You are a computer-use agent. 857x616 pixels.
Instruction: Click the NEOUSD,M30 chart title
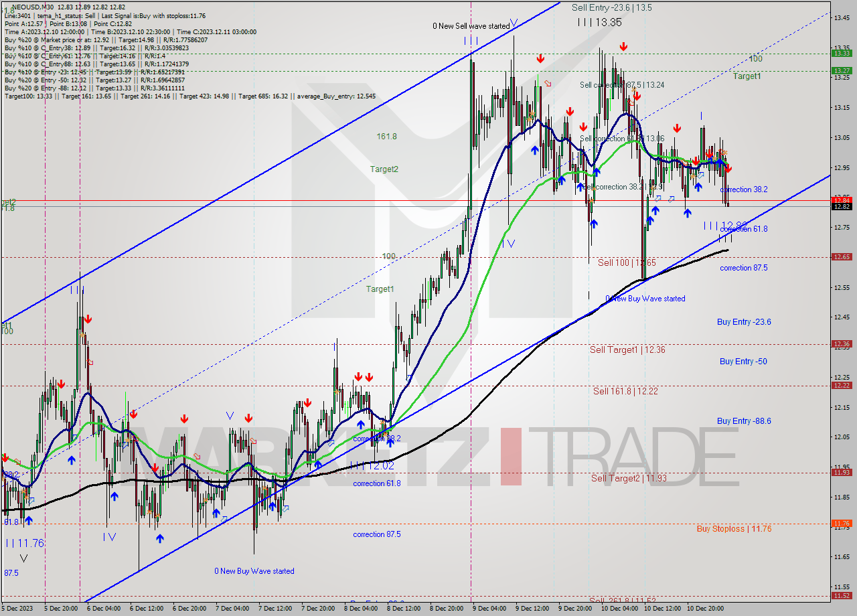pyautogui.click(x=32, y=7)
